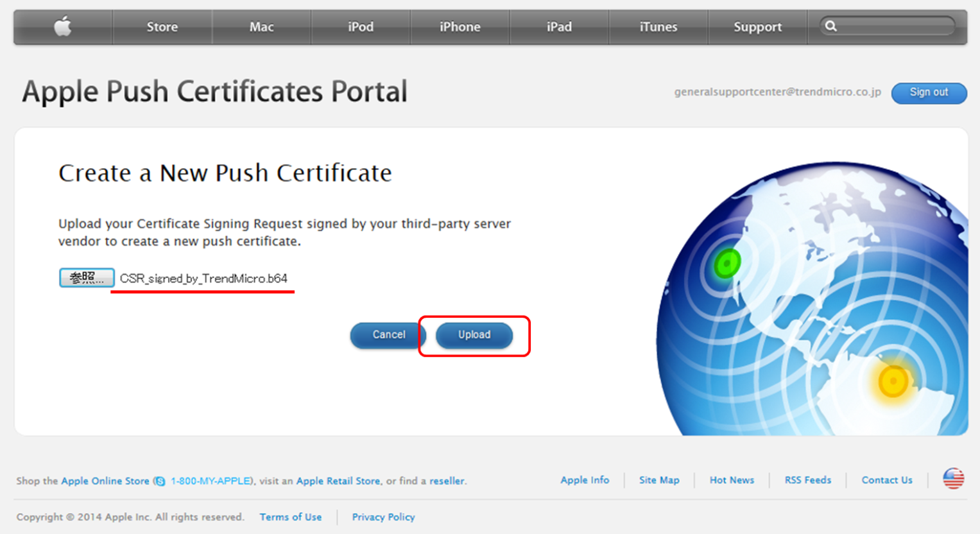Image resolution: width=980 pixels, height=534 pixels.
Task: Click the copyright 2014 Apple Inc. text
Action: coord(130,517)
